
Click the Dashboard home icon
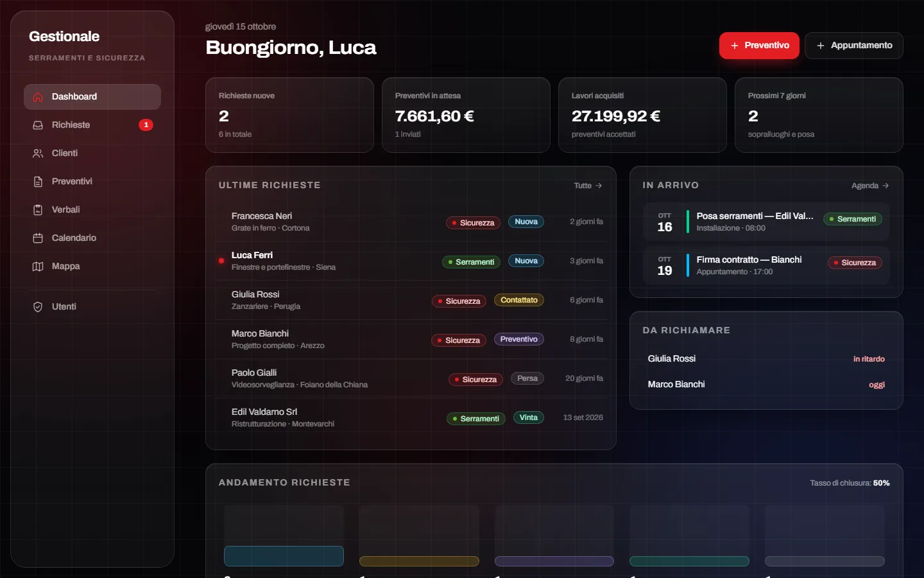[x=38, y=97]
